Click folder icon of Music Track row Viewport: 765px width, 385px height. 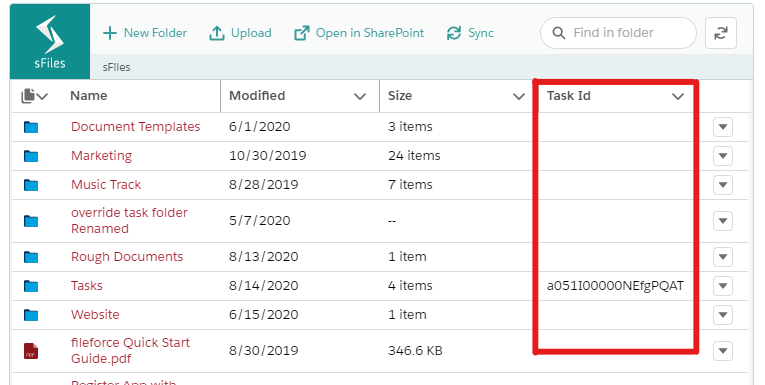[x=31, y=185]
